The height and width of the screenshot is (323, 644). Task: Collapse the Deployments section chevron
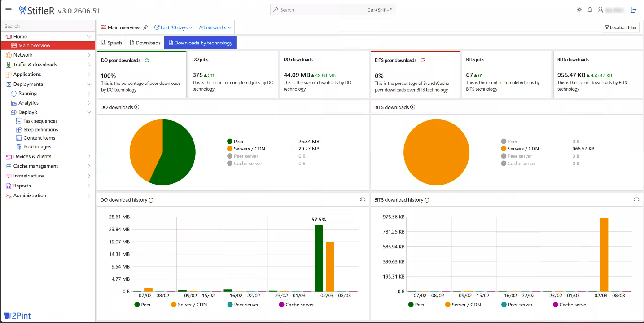[x=89, y=84]
